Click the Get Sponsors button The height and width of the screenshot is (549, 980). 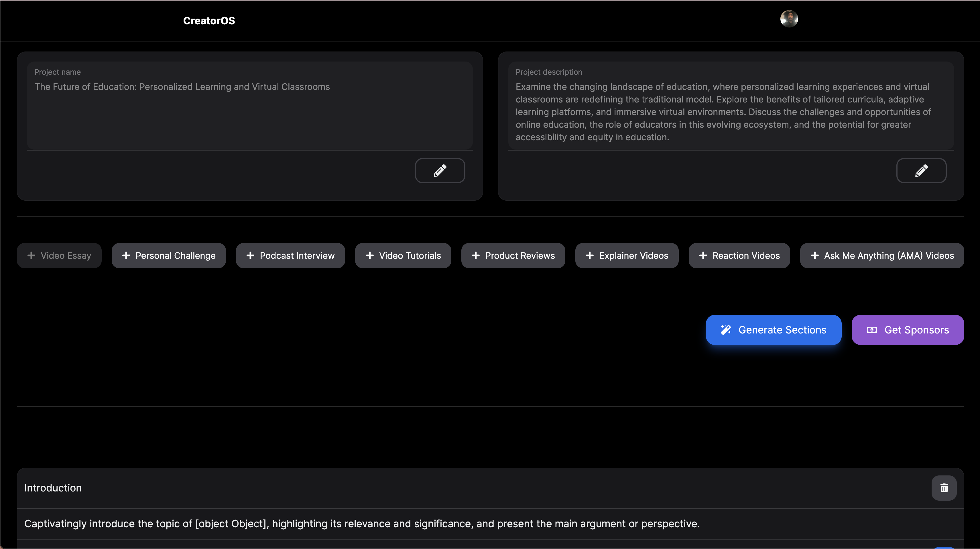(907, 330)
